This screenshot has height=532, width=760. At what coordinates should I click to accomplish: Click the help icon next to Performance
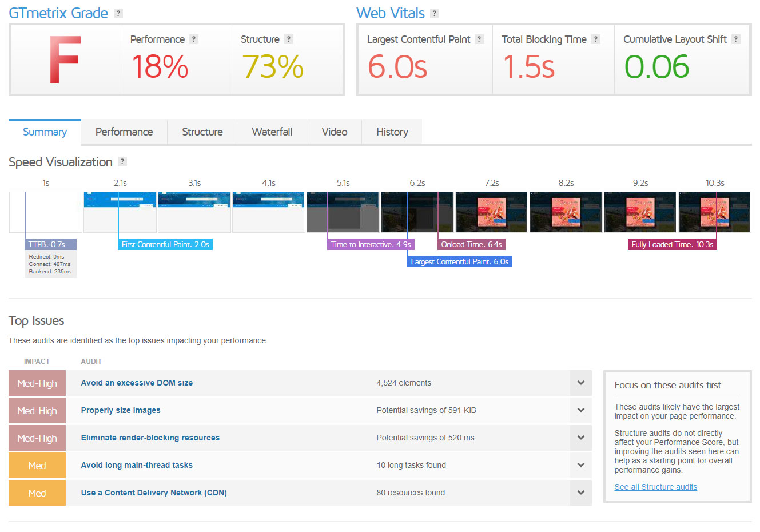point(194,39)
